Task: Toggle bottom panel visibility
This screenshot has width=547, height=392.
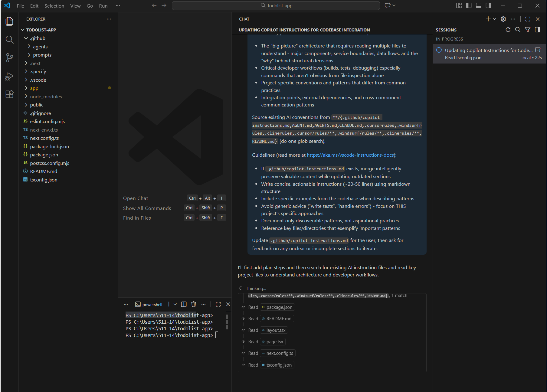Action: [x=479, y=5]
